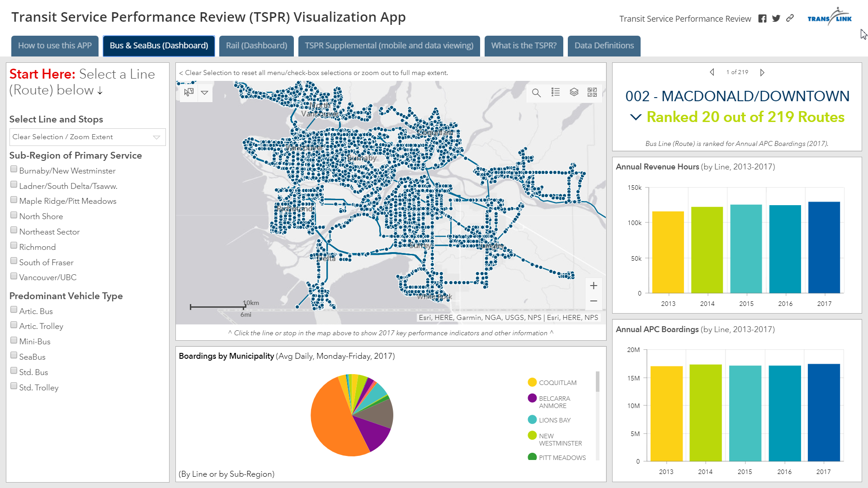Open the basemap gallery grid icon
This screenshot has height=488, width=868.
point(592,92)
